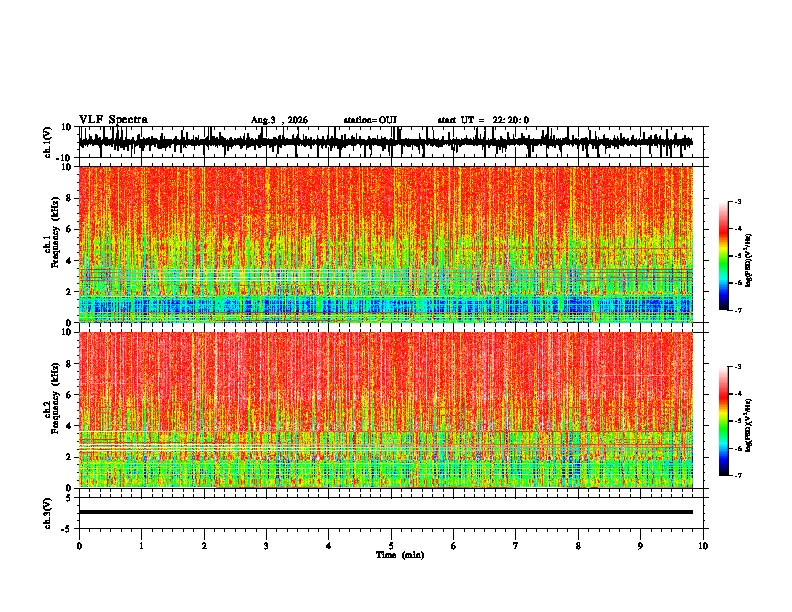Image resolution: width=792 pixels, height=612 pixels.
Task: Click time axis tick label "8"
Action: (x=578, y=546)
